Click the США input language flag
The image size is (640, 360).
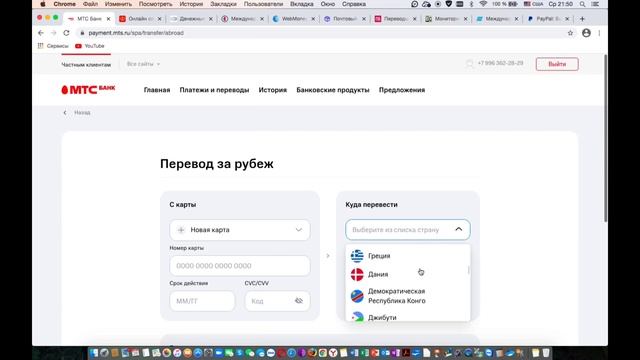(527, 4)
